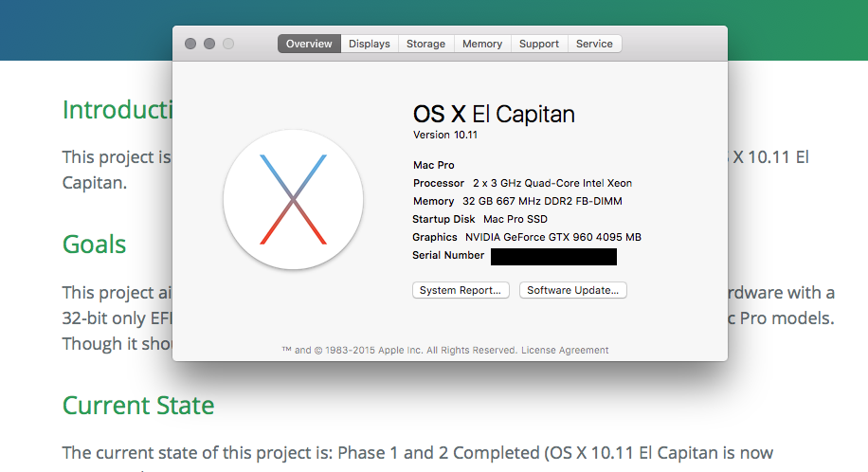The image size is (868, 472).
Task: Click the Version 10.11 text
Action: (x=445, y=135)
